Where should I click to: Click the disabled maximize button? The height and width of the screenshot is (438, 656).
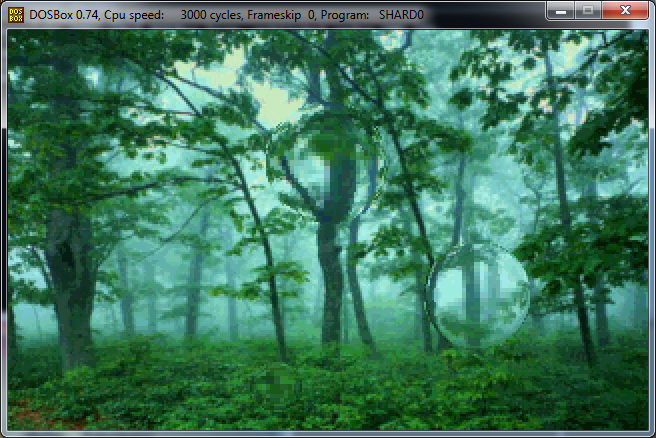(x=588, y=10)
